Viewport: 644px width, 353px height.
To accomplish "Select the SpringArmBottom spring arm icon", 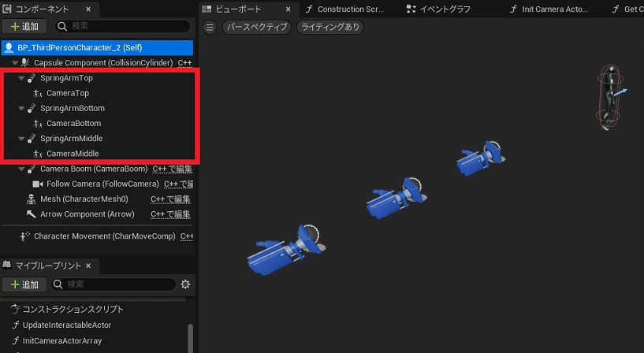I will [x=32, y=109].
